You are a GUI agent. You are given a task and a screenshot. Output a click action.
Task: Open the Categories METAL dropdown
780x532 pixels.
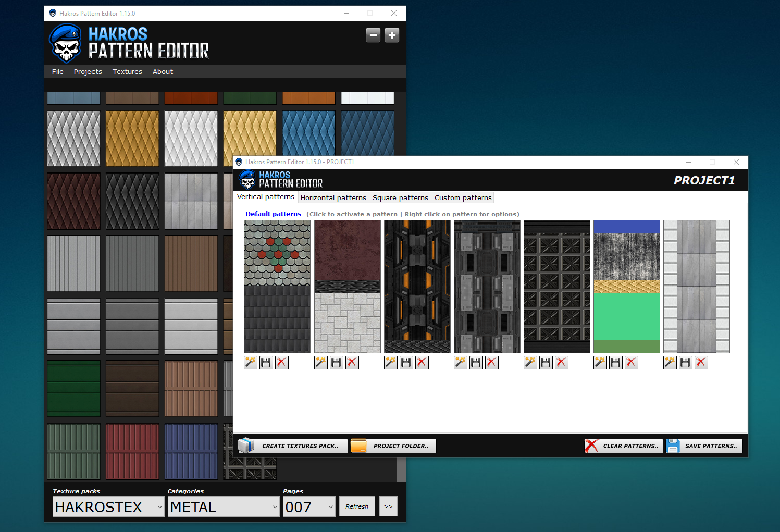pos(224,506)
